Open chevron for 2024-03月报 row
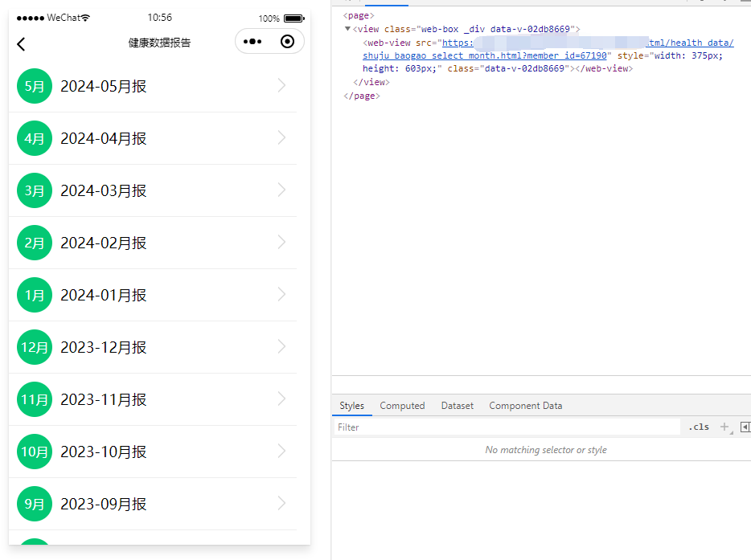The width and height of the screenshot is (751, 560). [x=281, y=190]
